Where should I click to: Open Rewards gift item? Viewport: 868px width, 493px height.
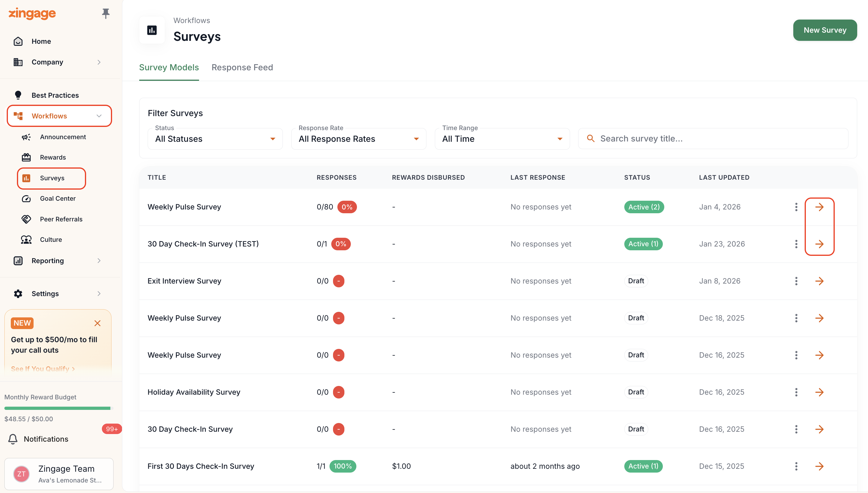[43, 158]
